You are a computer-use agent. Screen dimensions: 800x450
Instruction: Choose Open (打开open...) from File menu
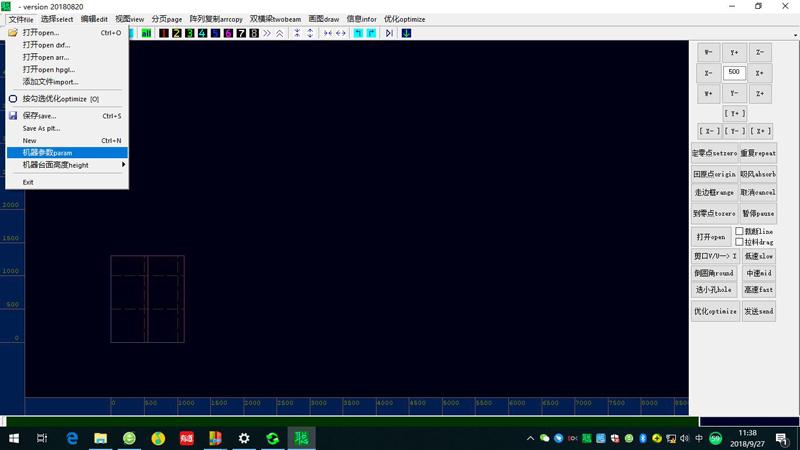tap(67, 33)
